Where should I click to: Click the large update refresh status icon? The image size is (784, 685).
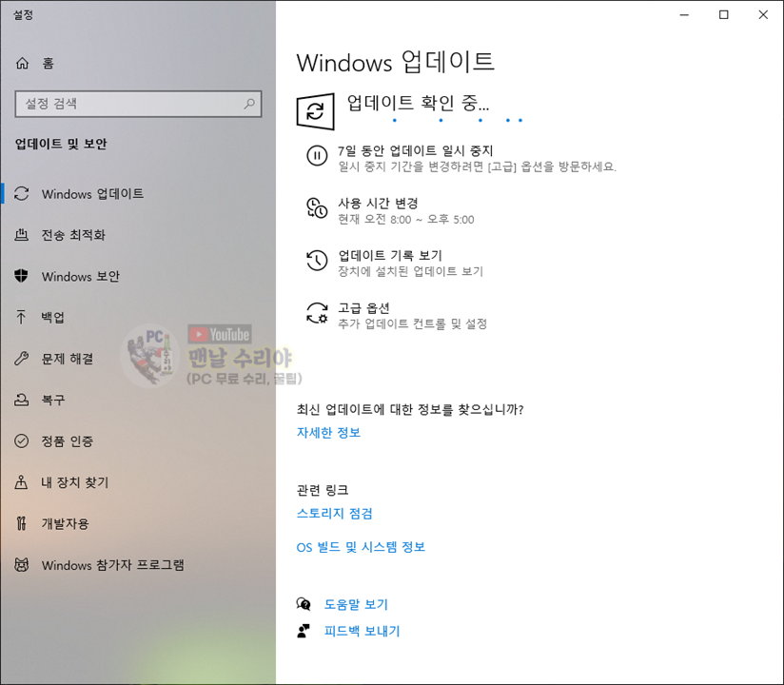[x=316, y=111]
